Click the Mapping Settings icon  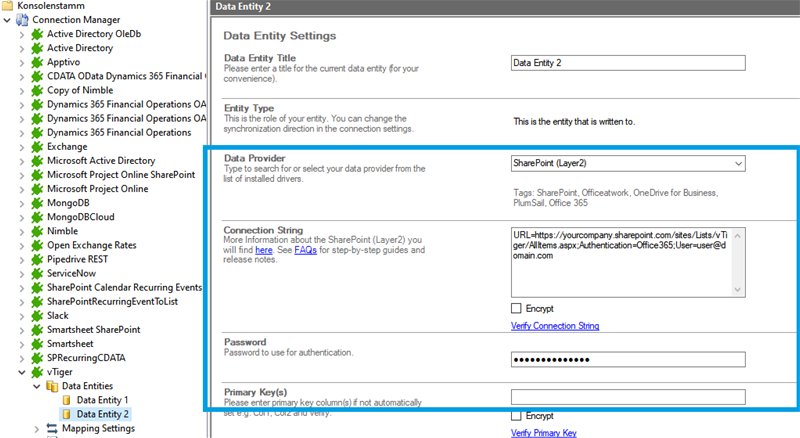tap(52, 428)
